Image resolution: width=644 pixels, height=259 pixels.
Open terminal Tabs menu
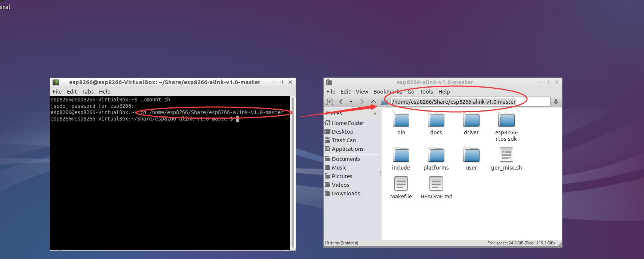pyautogui.click(x=88, y=91)
